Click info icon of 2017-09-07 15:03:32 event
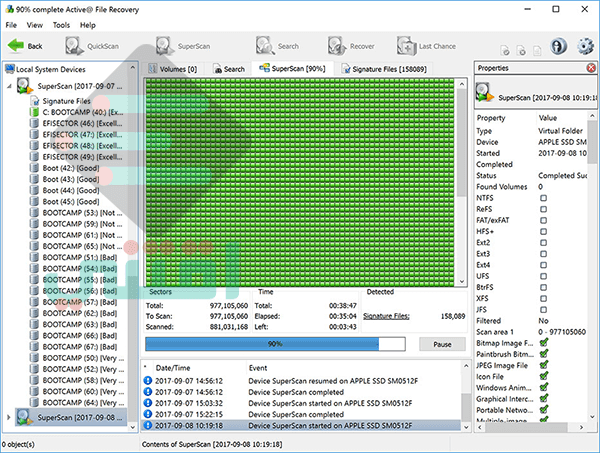This screenshot has width=600, height=453. tap(148, 403)
